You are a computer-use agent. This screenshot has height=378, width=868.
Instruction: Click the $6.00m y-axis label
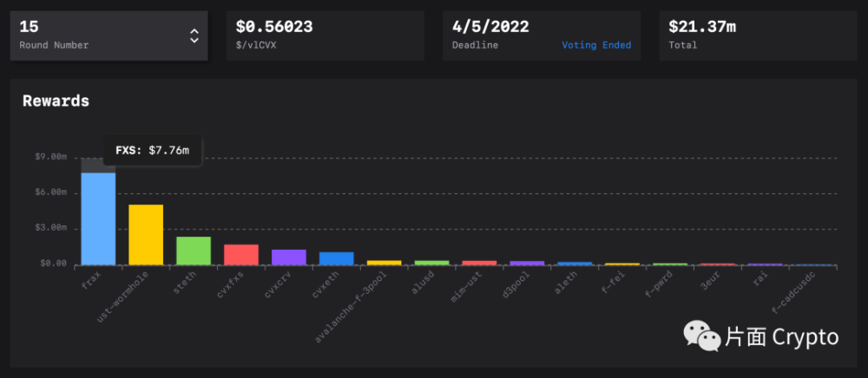click(50, 192)
